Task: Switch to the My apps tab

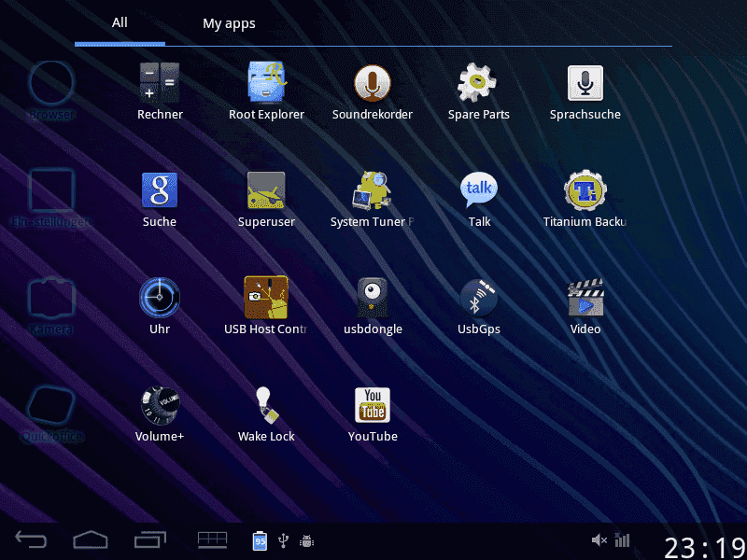Action: [x=229, y=23]
